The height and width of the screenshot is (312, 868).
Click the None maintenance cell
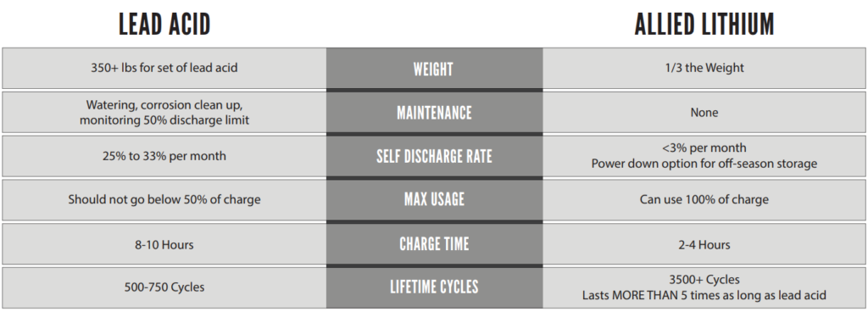(x=704, y=112)
